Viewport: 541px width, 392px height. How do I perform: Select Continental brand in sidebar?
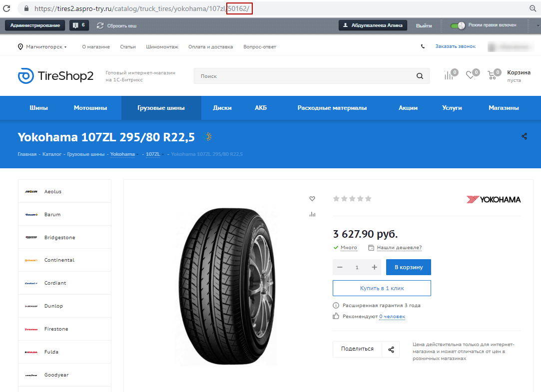pyautogui.click(x=64, y=260)
